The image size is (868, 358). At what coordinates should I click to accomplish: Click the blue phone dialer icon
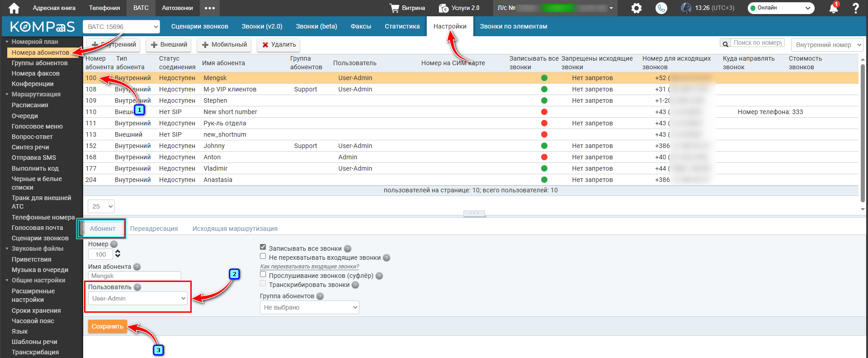point(661,8)
